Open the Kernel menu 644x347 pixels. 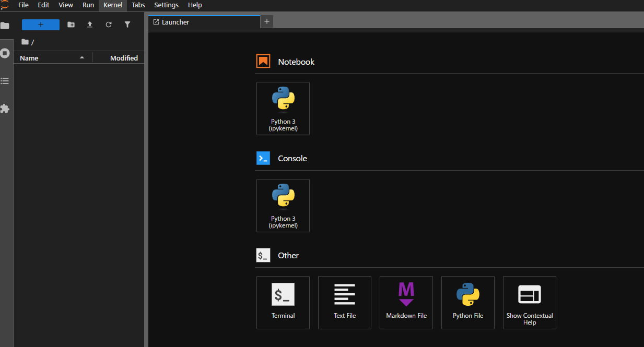coord(113,5)
